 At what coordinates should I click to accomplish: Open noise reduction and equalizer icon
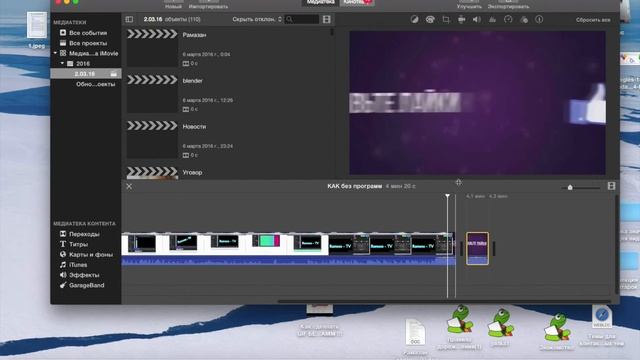point(492,19)
